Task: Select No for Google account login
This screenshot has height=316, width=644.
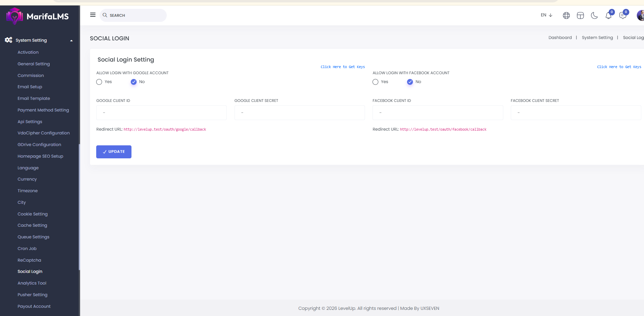Action: coord(134,82)
